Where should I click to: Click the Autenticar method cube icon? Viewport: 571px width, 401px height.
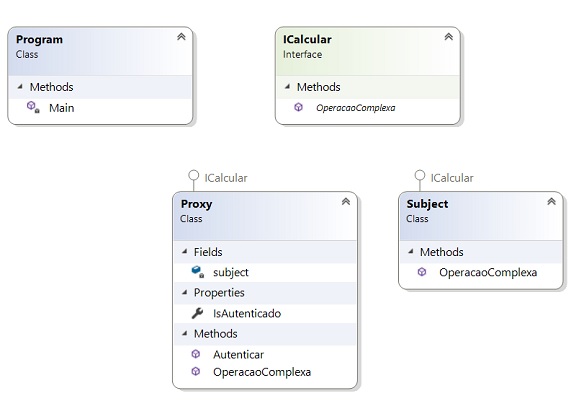196,354
